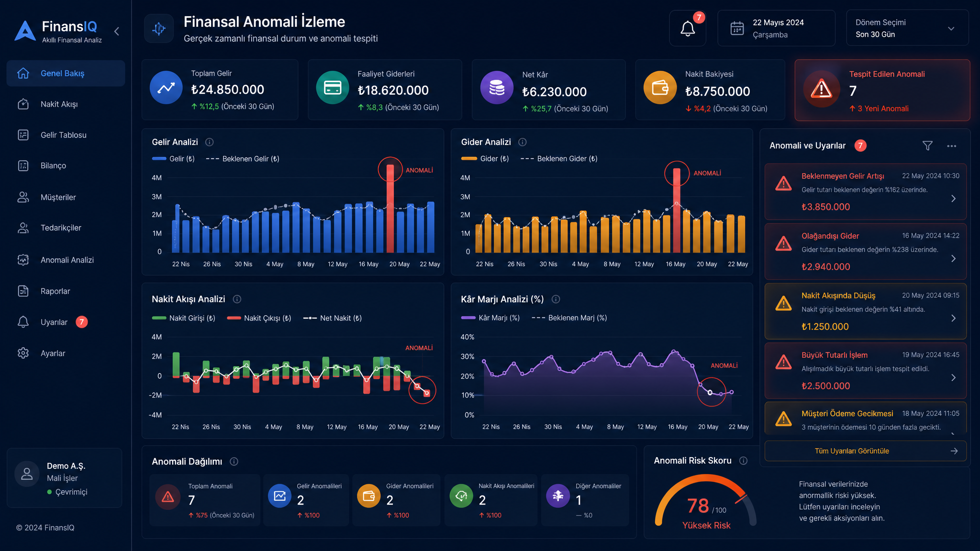
Task: Open the three-dot menu in Anomali ve Uyarılar
Action: pyautogui.click(x=951, y=146)
